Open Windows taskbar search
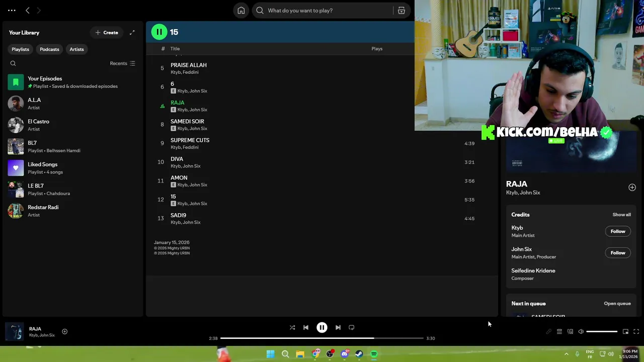Screen dimensions: 644x362 click(285, 354)
